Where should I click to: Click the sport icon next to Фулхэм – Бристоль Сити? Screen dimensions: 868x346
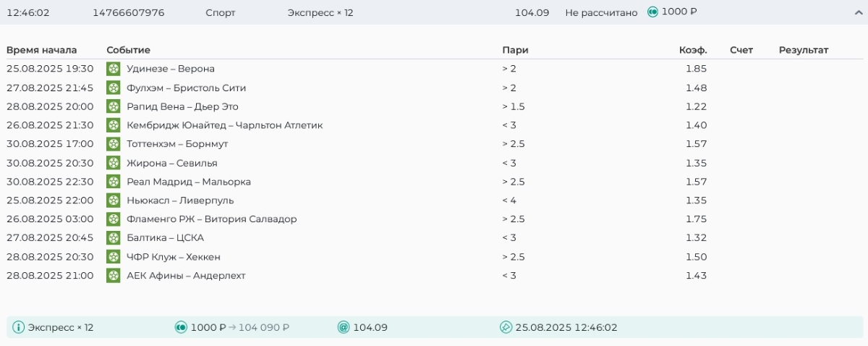[113, 88]
